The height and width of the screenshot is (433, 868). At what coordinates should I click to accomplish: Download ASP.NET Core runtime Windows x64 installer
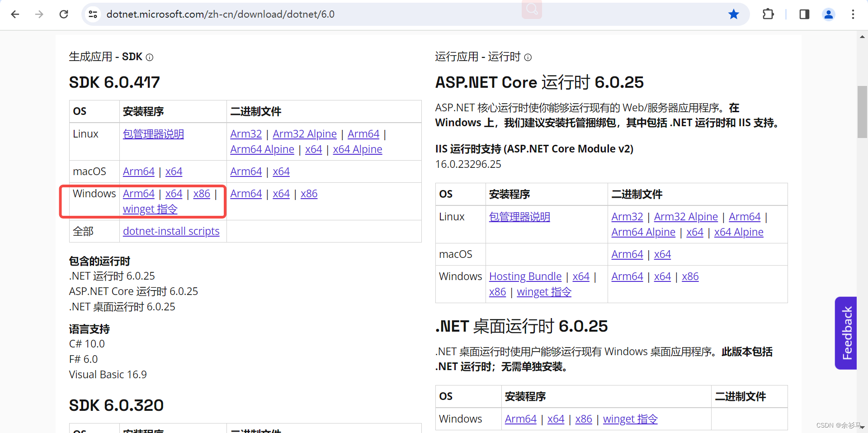581,276
